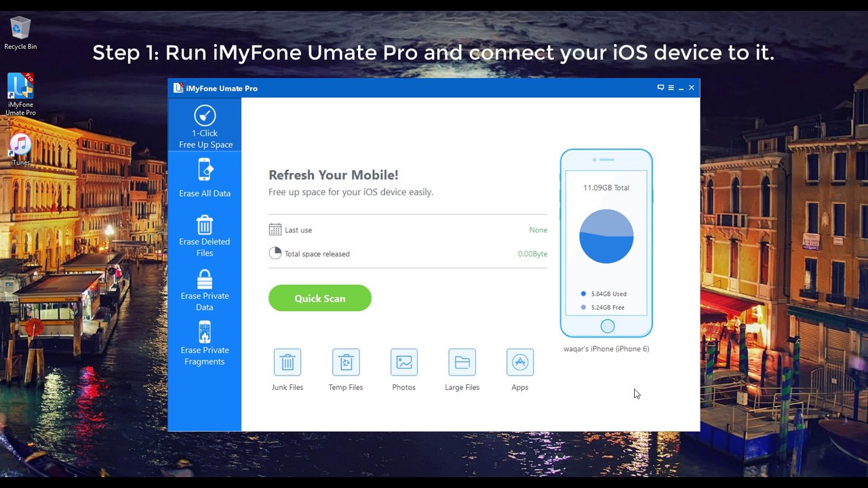The width and height of the screenshot is (868, 488).
Task: Click the '0.00Byte' released value
Action: tap(532, 254)
